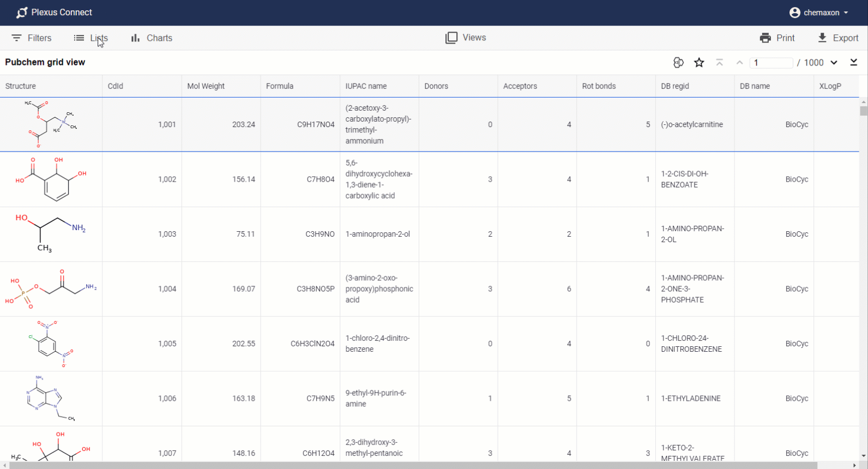
Task: Click the star favorite icon
Action: [699, 63]
